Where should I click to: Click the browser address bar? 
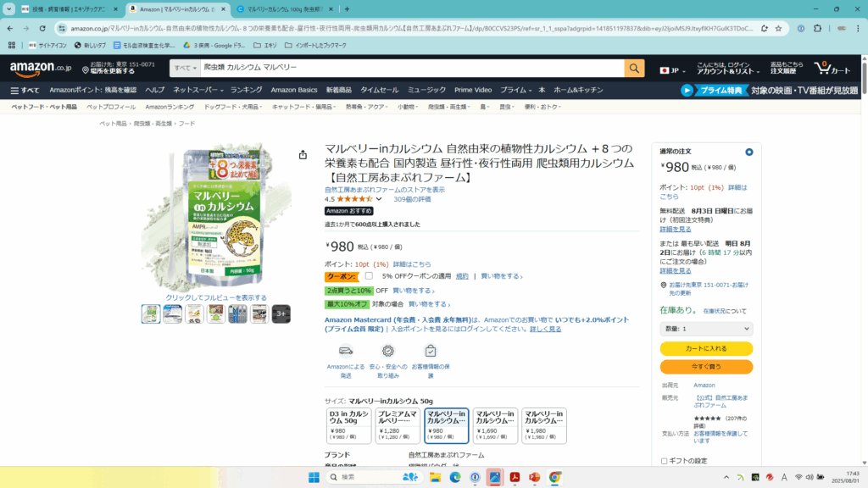coord(409,28)
